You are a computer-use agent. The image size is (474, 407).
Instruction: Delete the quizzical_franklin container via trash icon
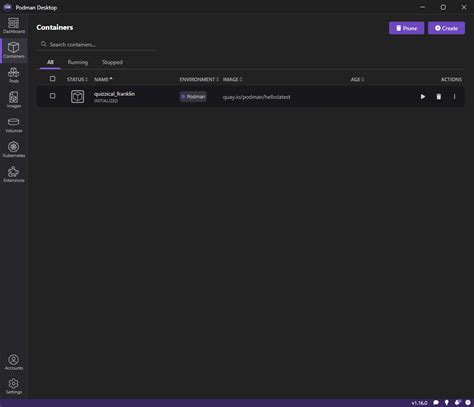click(439, 97)
